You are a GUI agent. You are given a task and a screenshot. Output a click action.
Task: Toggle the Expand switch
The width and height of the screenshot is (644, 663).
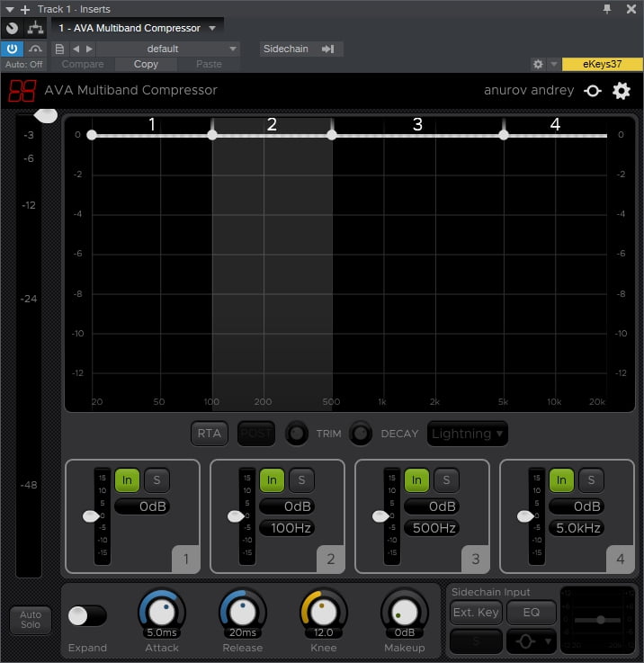[87, 615]
